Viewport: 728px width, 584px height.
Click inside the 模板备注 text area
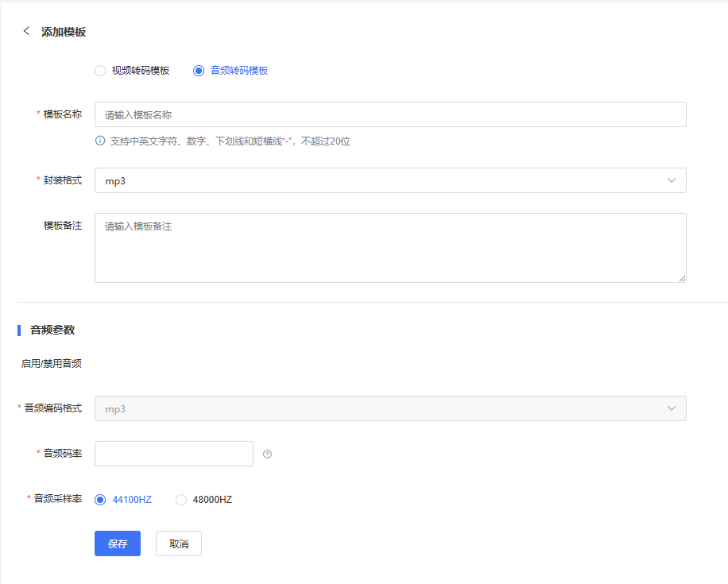pyautogui.click(x=389, y=248)
